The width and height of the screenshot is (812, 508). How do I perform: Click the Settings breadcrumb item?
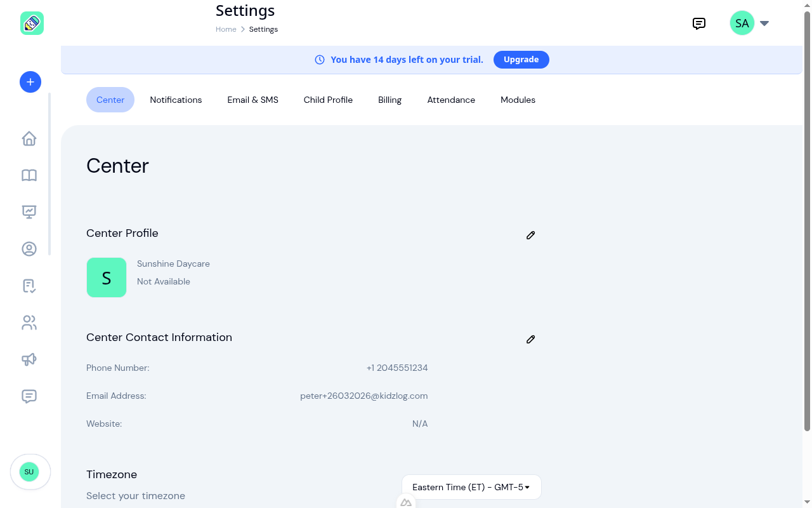pyautogui.click(x=263, y=29)
